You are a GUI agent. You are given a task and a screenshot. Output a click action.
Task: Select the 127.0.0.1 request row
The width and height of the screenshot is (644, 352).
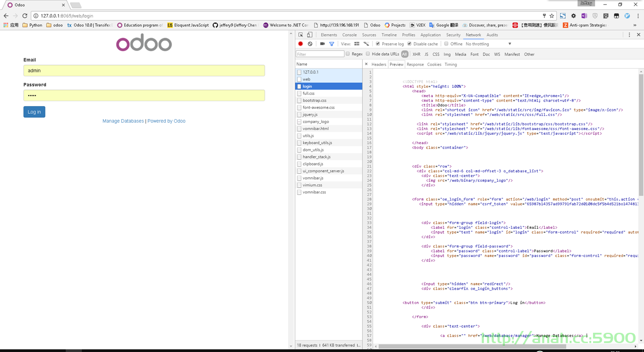tap(329, 72)
